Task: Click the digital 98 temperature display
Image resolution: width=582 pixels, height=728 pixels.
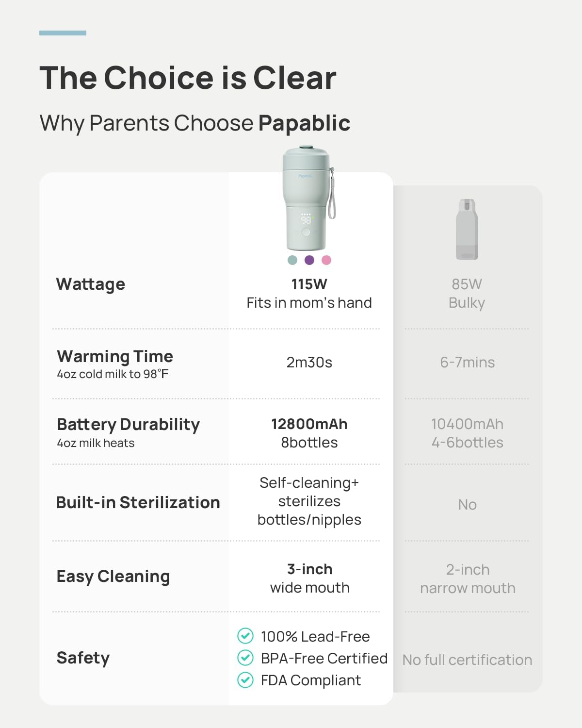Action: (306, 220)
